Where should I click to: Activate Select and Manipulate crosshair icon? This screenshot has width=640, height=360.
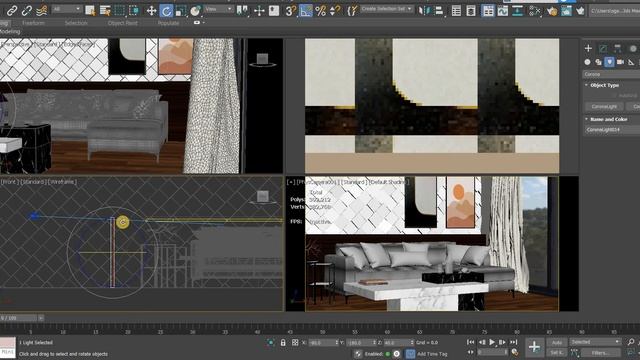[259, 10]
